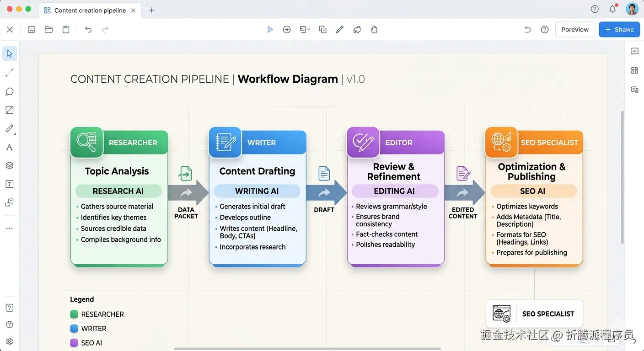644x351 pixels.
Task: Open the comments panel icon on right sidebar
Action: (634, 51)
